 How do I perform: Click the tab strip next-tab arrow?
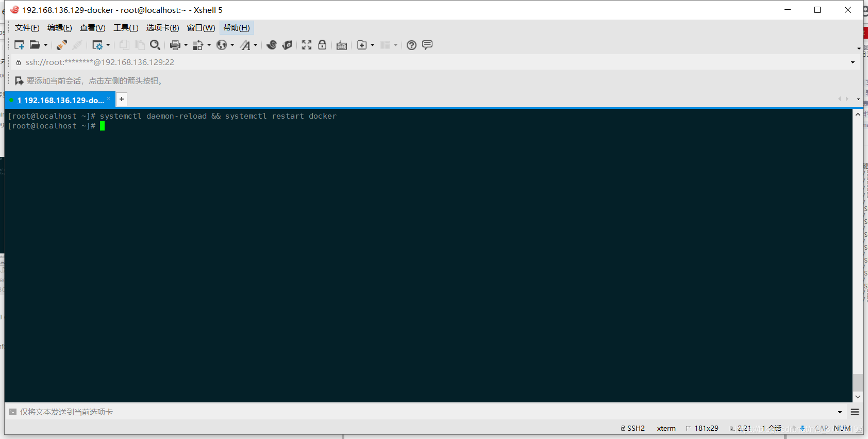[847, 99]
